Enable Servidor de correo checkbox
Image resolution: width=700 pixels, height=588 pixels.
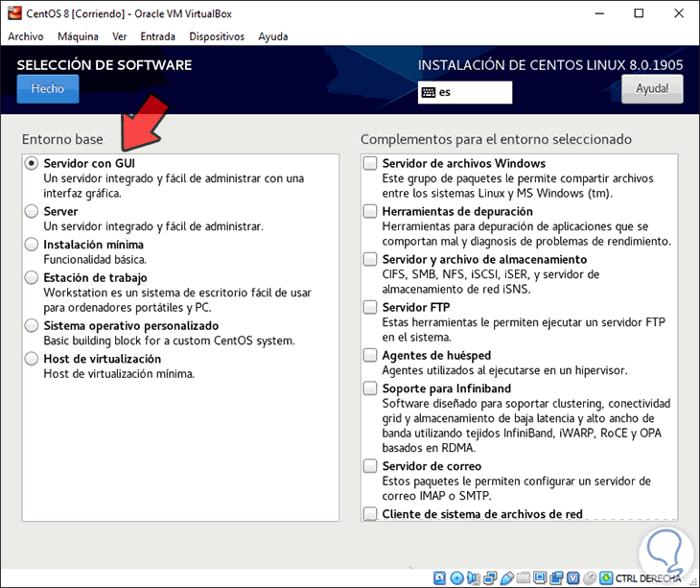point(370,466)
